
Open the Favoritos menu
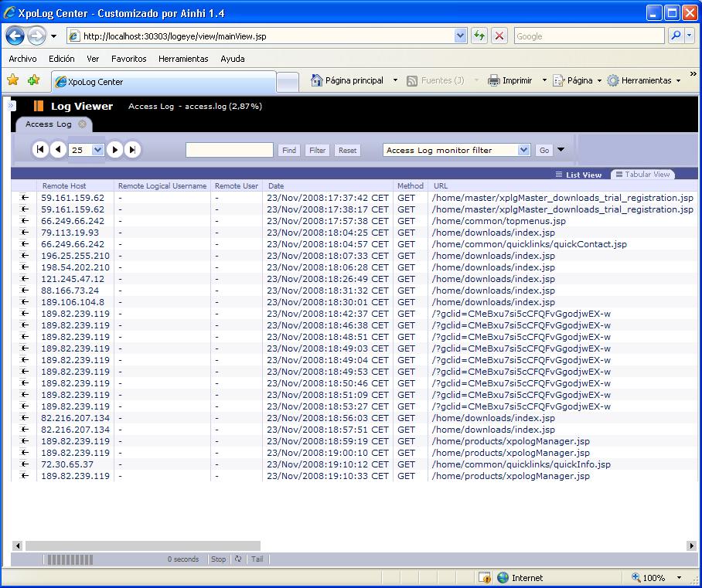[x=129, y=59]
